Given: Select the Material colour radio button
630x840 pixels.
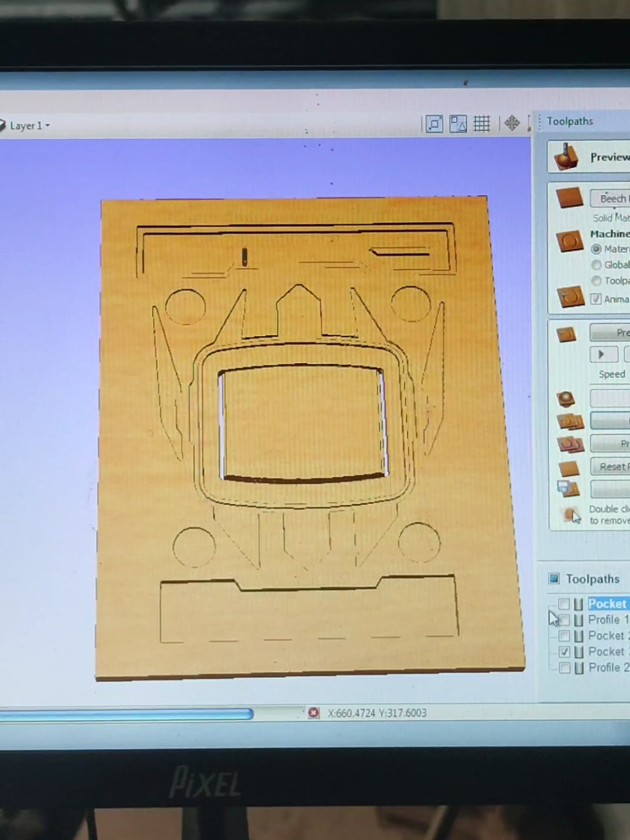Looking at the screenshot, I should click(596, 249).
